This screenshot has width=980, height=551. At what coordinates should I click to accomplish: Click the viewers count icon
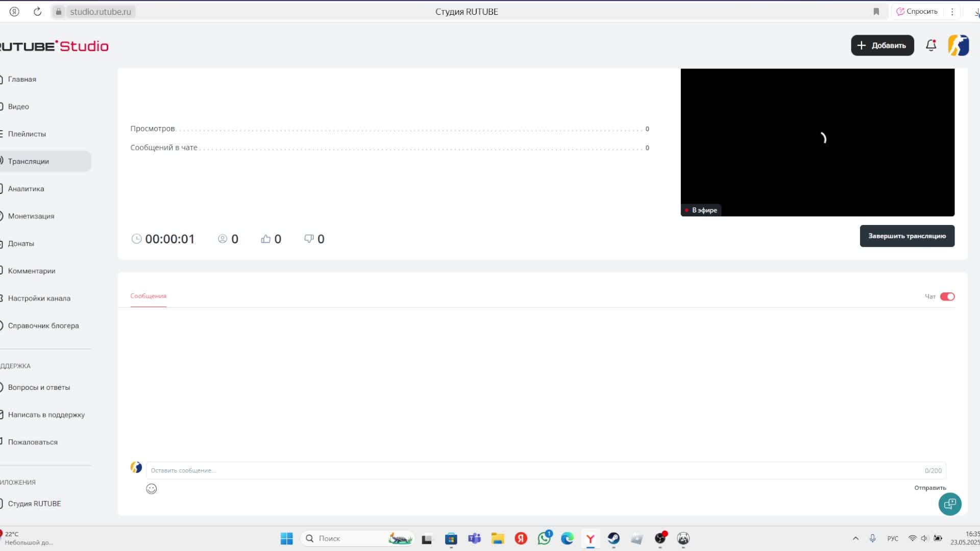(x=223, y=239)
